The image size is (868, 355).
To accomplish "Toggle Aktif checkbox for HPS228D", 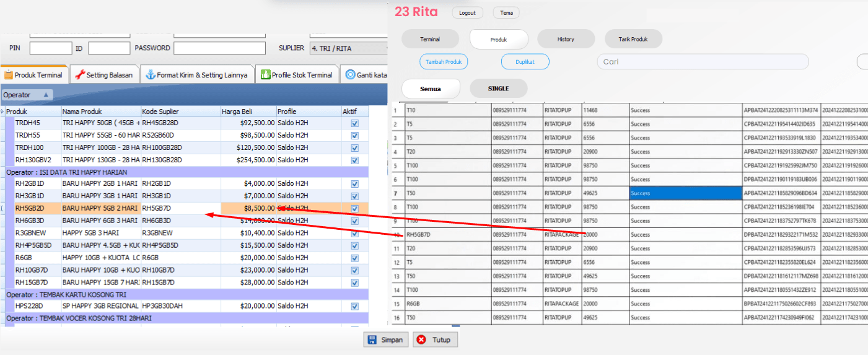I will (x=354, y=306).
